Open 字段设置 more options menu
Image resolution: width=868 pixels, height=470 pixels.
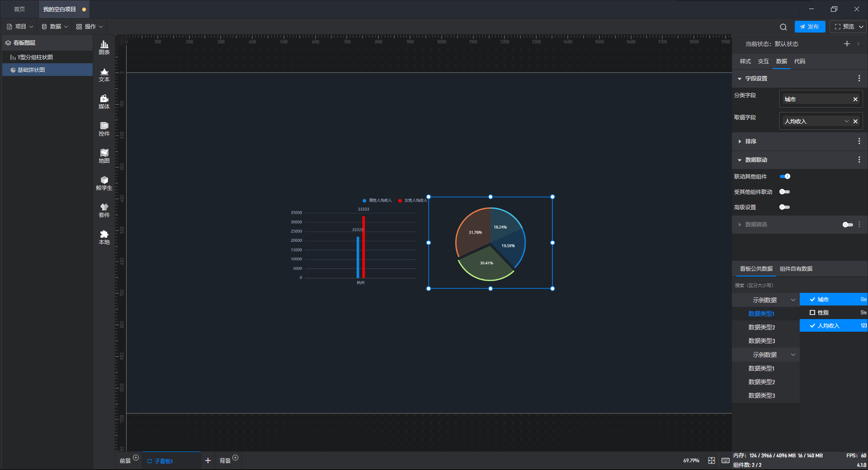859,78
